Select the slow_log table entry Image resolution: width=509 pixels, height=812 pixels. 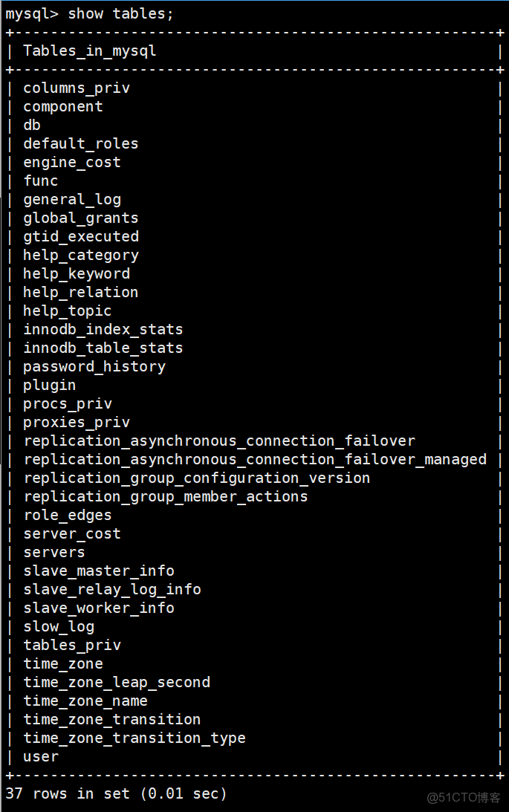point(58,626)
